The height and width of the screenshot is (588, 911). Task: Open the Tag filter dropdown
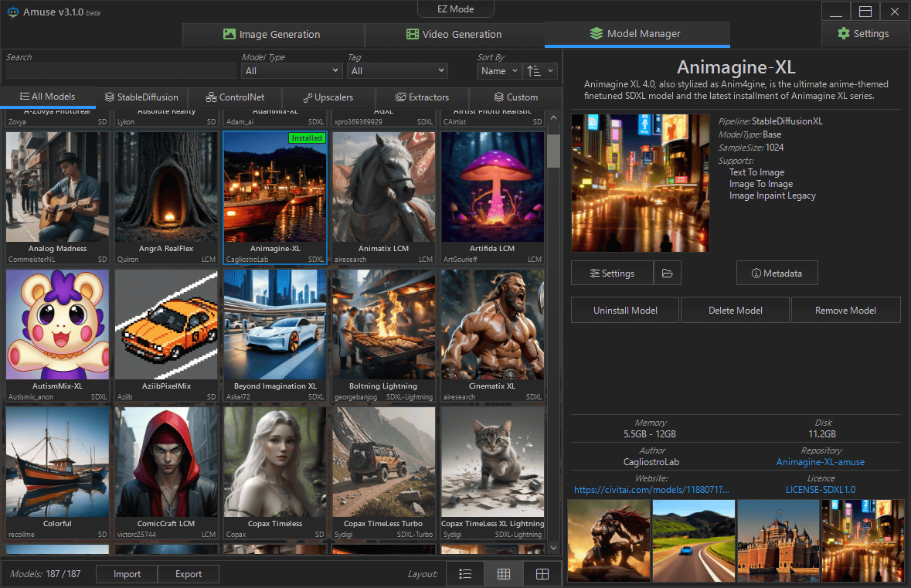coord(398,71)
